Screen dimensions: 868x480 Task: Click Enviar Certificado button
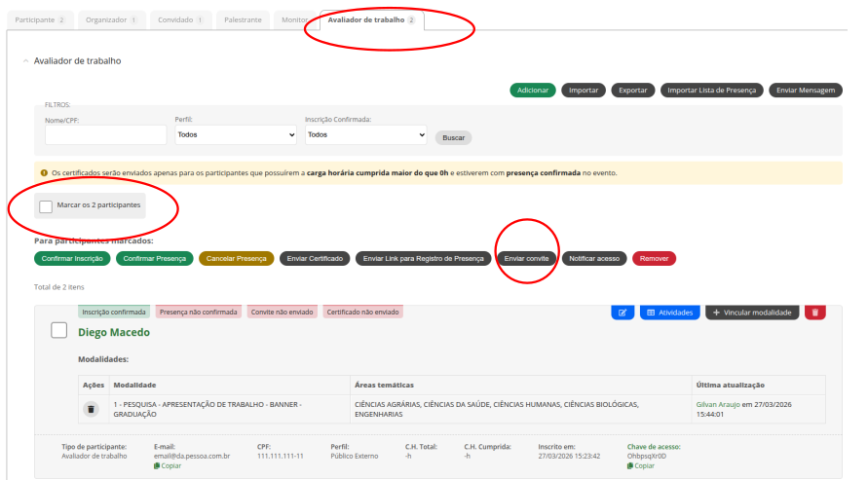pos(315,258)
